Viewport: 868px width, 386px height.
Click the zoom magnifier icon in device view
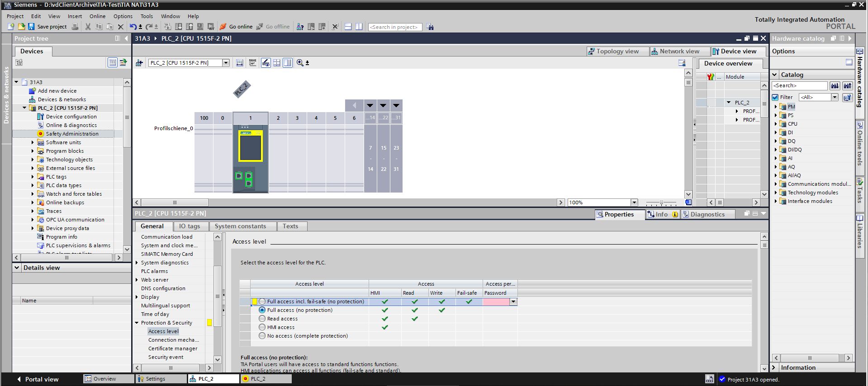click(x=300, y=63)
